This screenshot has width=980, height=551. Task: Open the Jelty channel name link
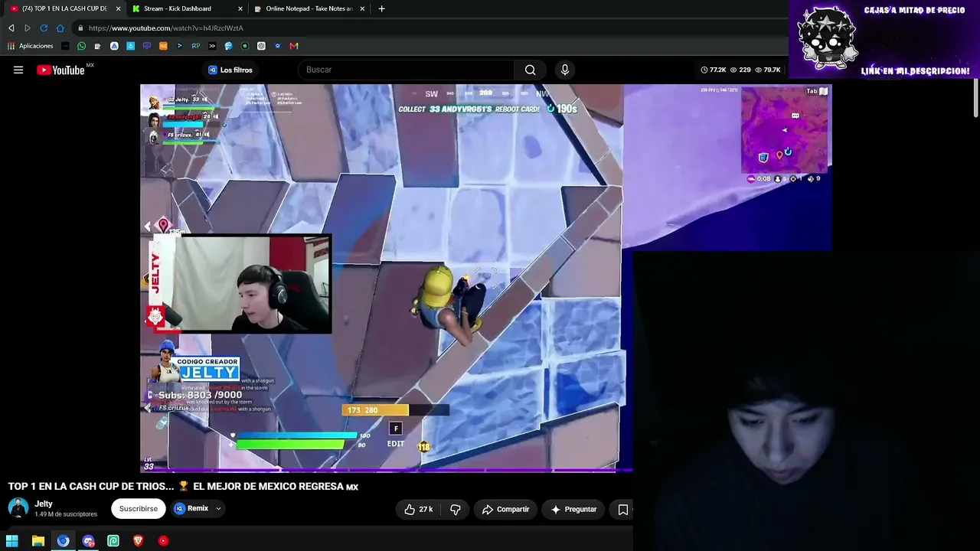pyautogui.click(x=44, y=504)
